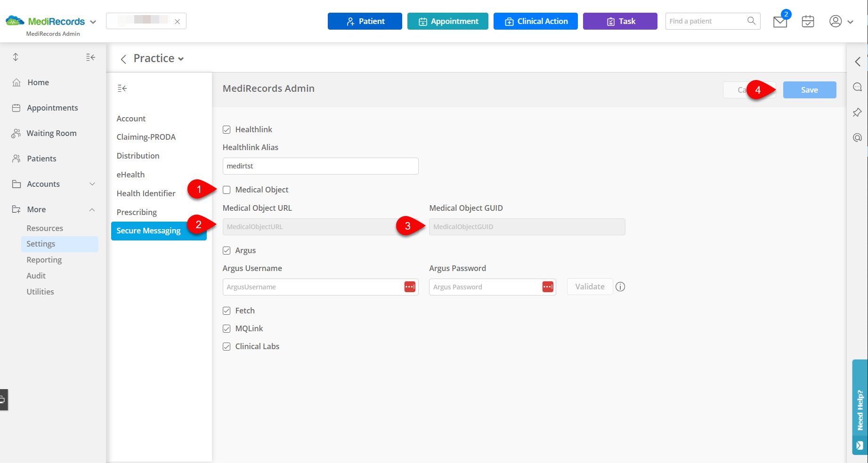
Task: Toggle the Fetch checkbox
Action: [227, 311]
